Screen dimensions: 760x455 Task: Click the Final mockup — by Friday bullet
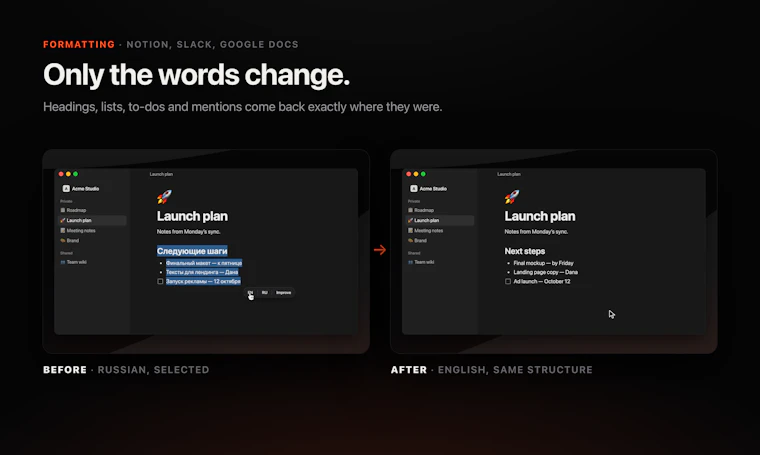pyautogui.click(x=543, y=263)
